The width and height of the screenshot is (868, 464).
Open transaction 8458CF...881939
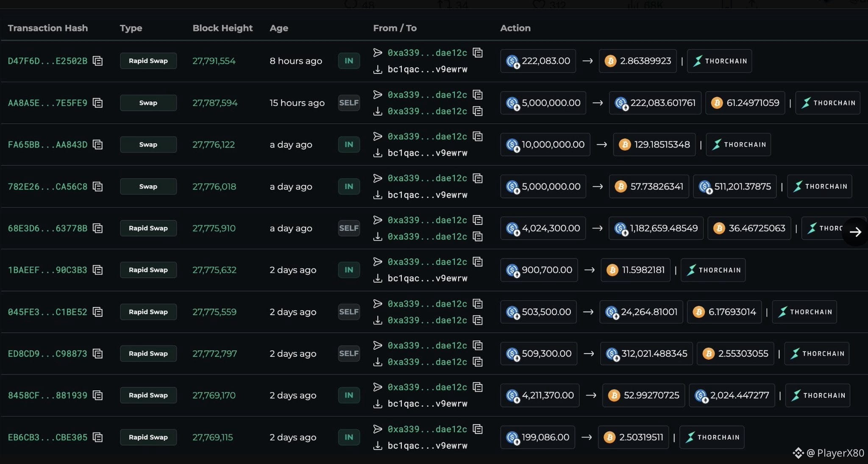click(47, 395)
